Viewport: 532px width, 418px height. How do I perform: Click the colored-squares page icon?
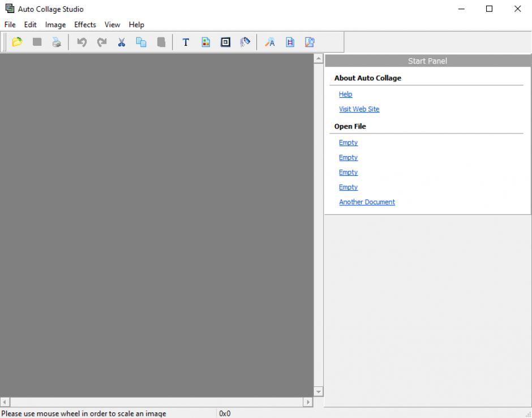[205, 42]
